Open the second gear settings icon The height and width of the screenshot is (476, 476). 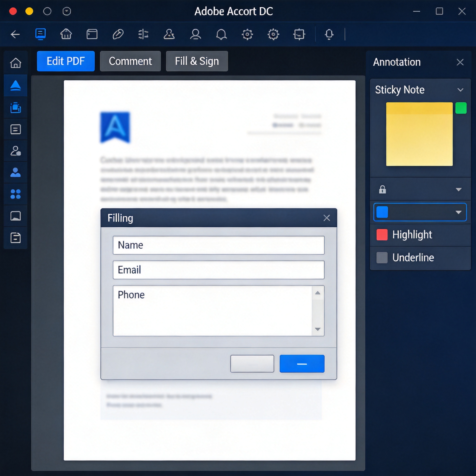[274, 34]
